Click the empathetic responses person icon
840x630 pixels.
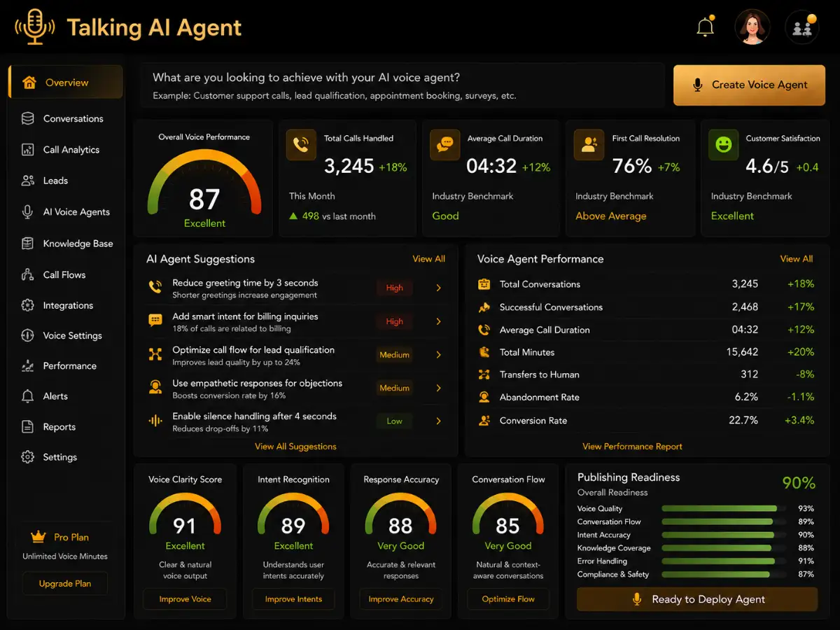coord(155,387)
